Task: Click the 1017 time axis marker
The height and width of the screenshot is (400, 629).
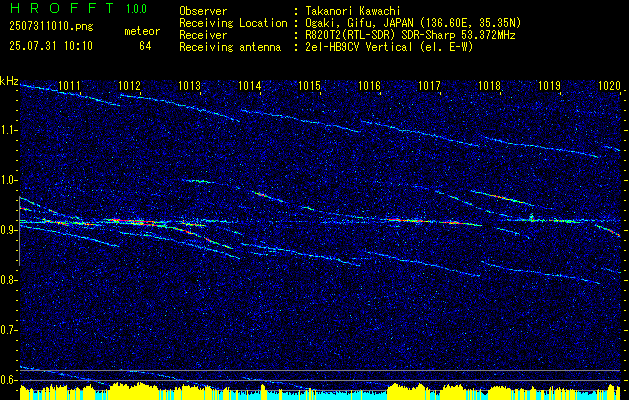Action: pos(429,85)
